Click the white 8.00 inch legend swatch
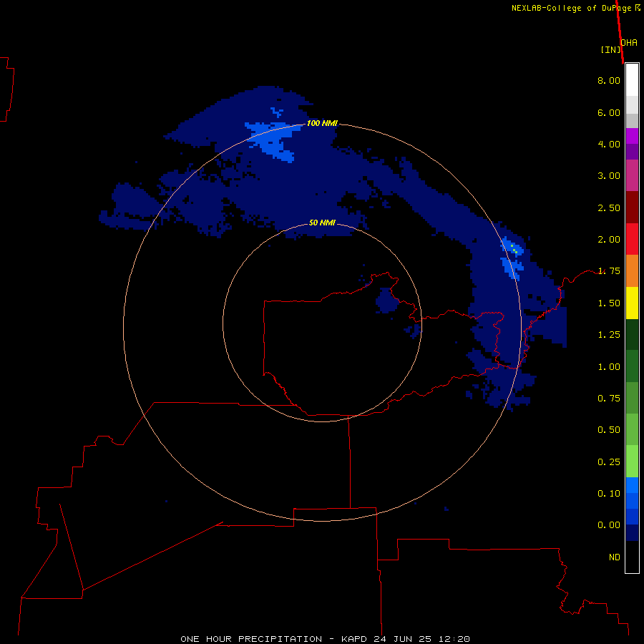 point(632,80)
